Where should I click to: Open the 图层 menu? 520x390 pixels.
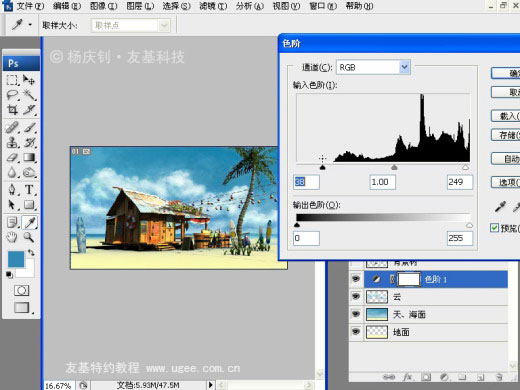[x=140, y=6]
